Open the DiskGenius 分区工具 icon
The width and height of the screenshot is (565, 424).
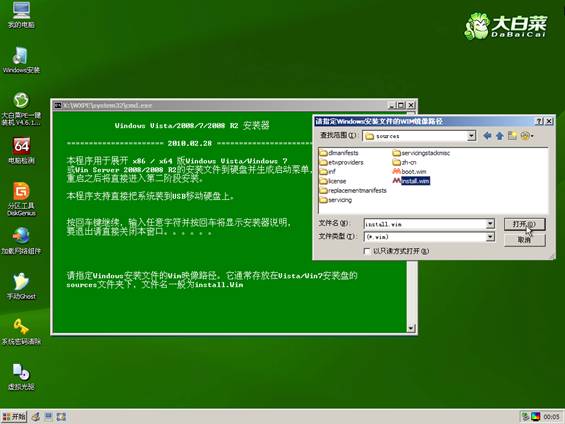click(x=21, y=199)
